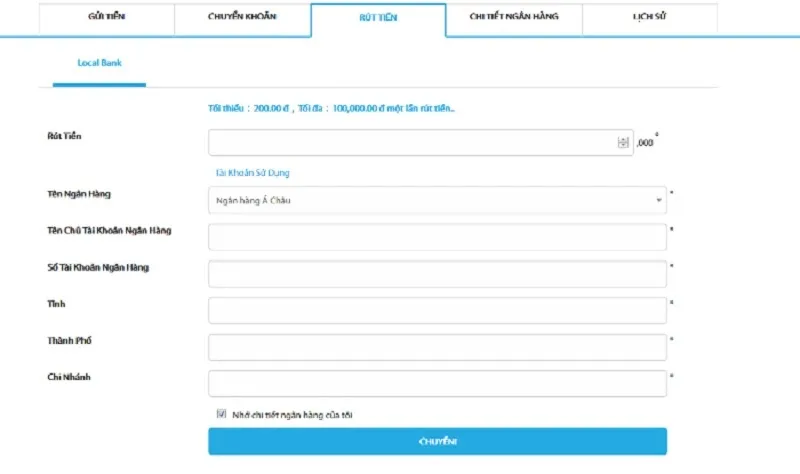Click the Nhớ chi tiết ngân hàng của tôi label

pyautogui.click(x=292, y=414)
